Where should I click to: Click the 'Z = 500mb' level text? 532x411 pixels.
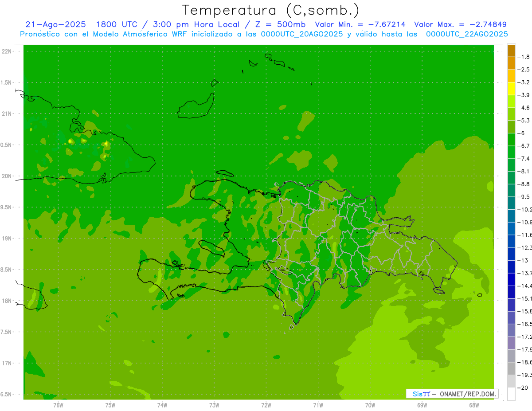pyautogui.click(x=280, y=24)
